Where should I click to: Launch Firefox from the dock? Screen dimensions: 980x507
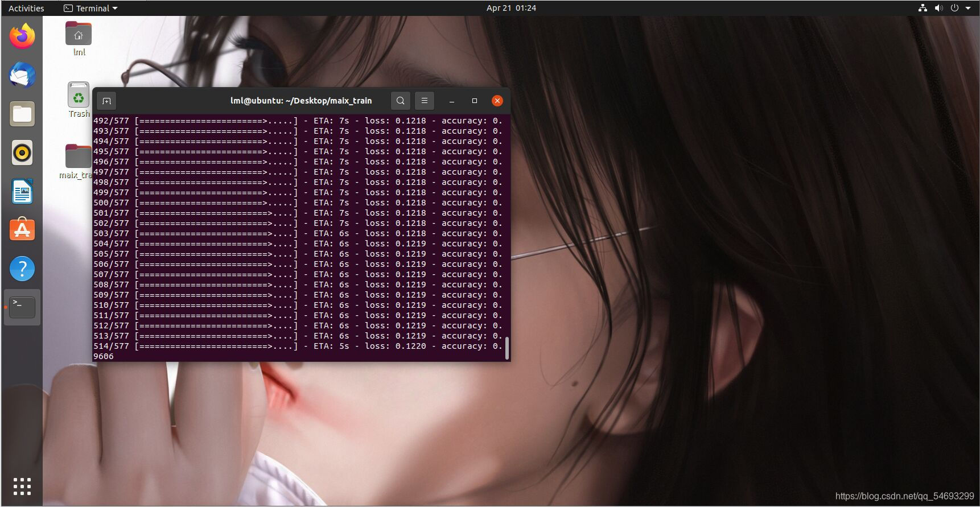click(x=22, y=36)
